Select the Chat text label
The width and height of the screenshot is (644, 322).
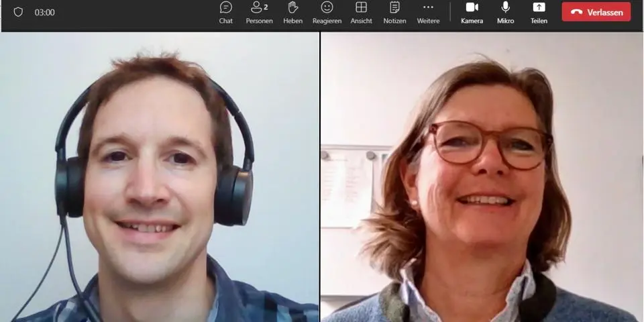(x=226, y=21)
